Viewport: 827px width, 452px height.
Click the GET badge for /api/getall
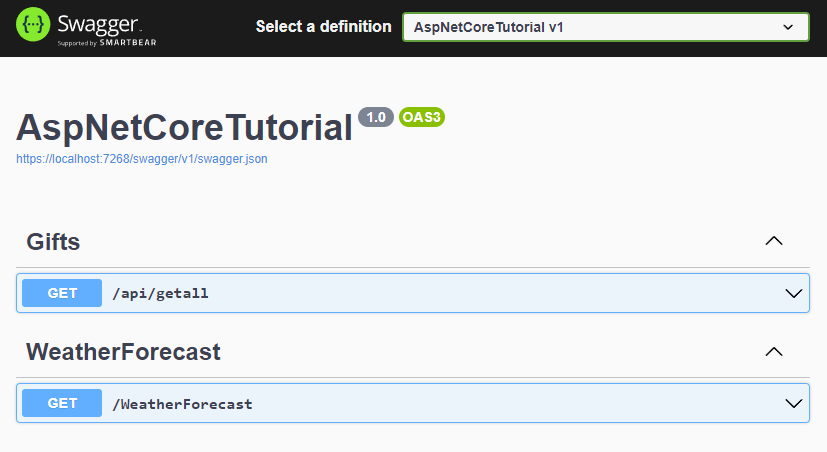(62, 293)
